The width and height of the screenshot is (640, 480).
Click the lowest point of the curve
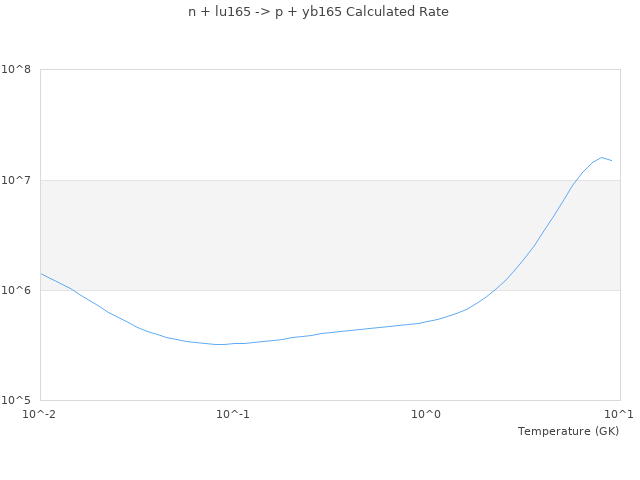pyautogui.click(x=218, y=344)
